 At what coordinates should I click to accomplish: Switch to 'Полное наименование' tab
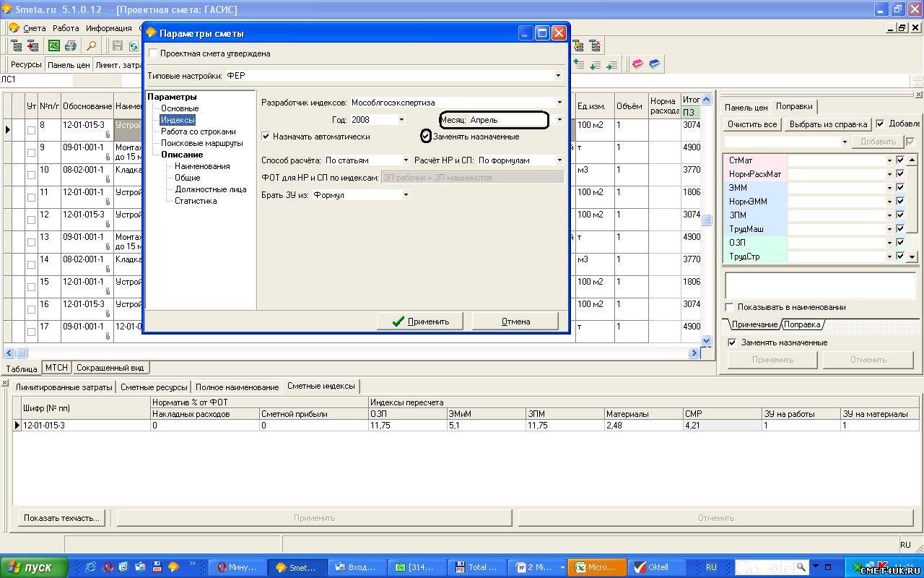tap(237, 387)
